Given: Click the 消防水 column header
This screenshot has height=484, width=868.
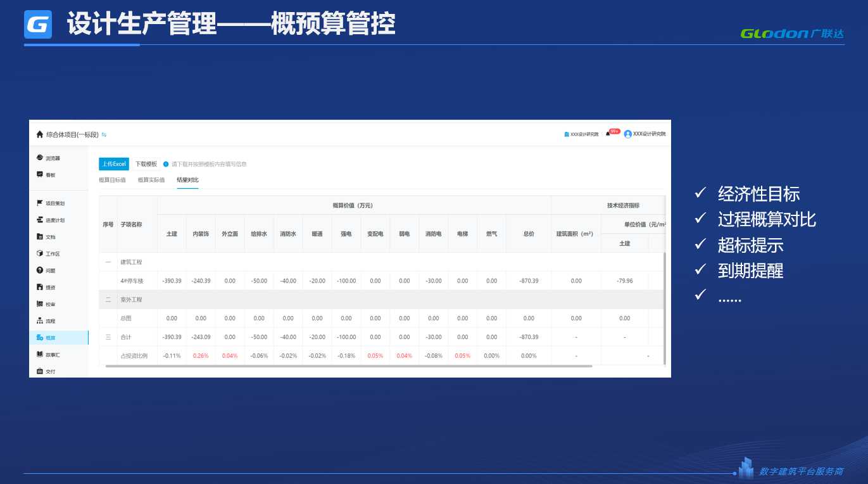Looking at the screenshot, I should pos(288,234).
